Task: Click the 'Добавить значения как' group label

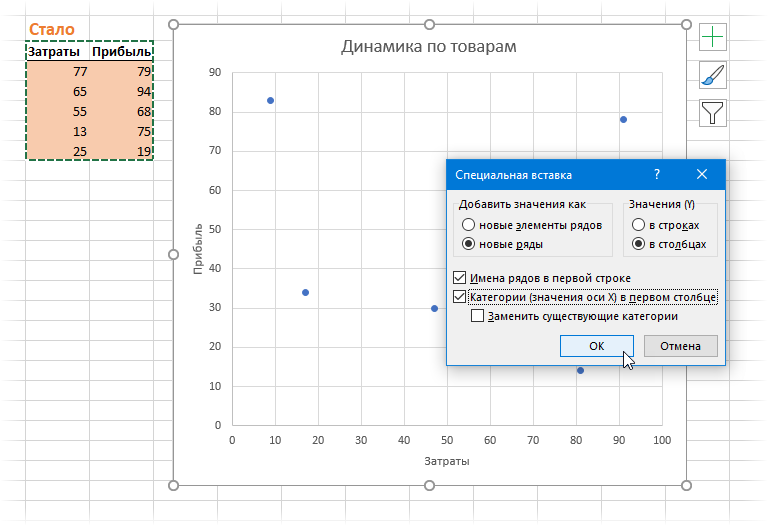Action: click(522, 204)
